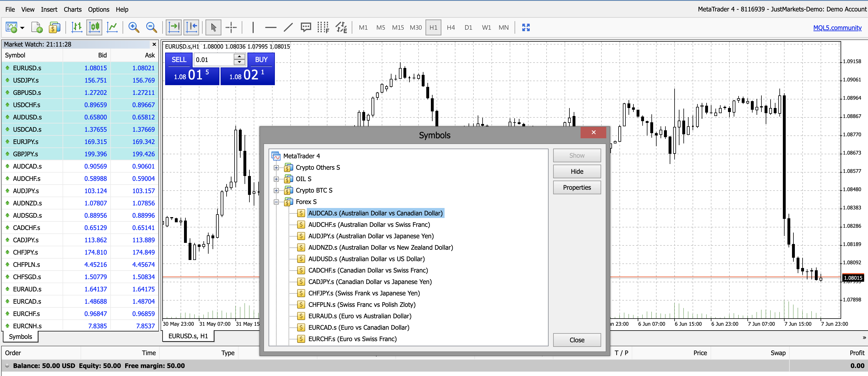
Task: Switch to M1 timeframe
Action: tap(363, 28)
